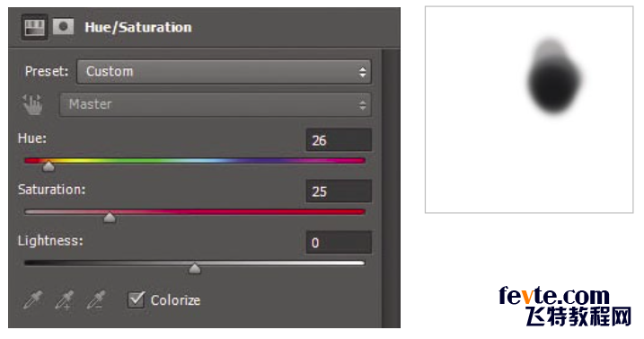Toggle the Colorize checkbox
The image size is (644, 339).
pos(136,299)
